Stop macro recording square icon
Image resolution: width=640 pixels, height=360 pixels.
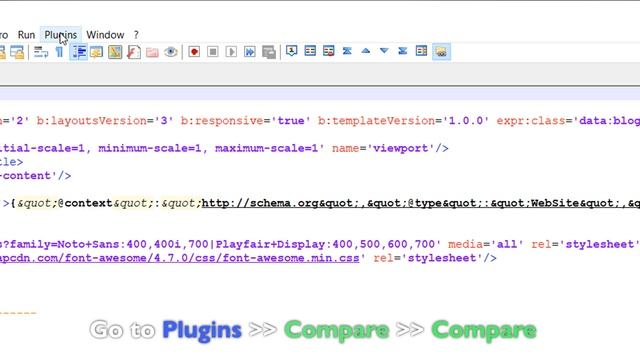[x=213, y=52]
